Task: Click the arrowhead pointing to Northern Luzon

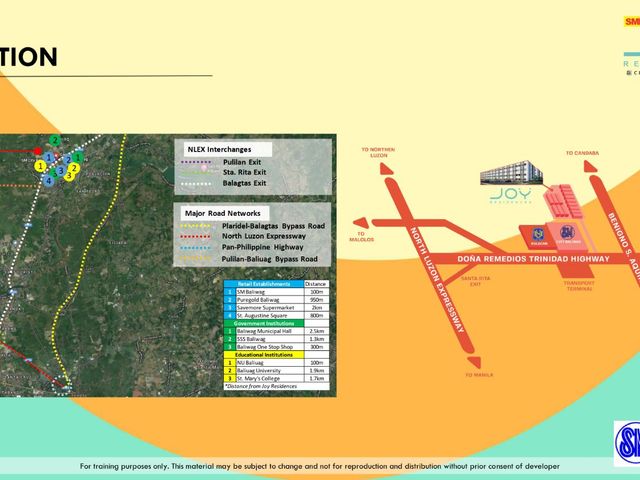Action: [386, 169]
